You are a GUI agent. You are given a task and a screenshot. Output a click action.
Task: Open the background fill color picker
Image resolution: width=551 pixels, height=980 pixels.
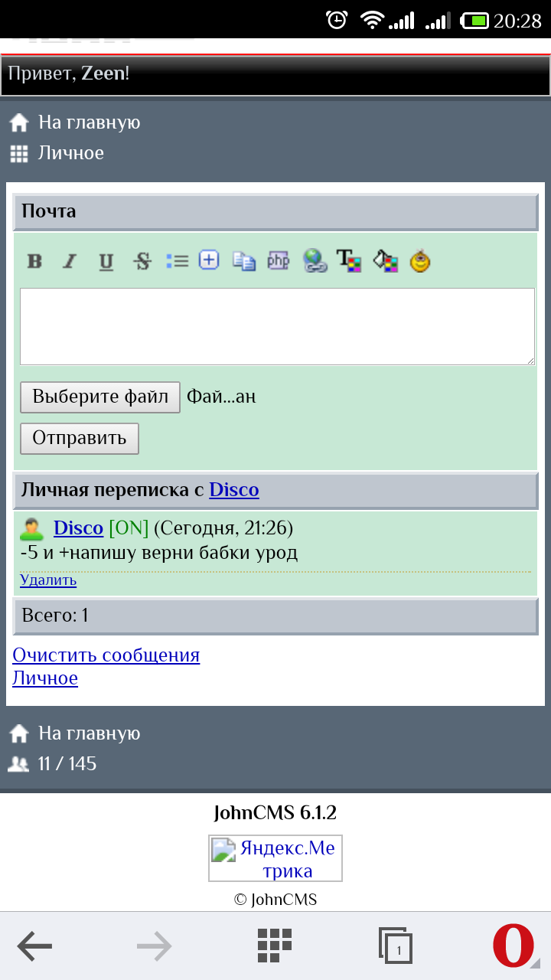pos(386,261)
